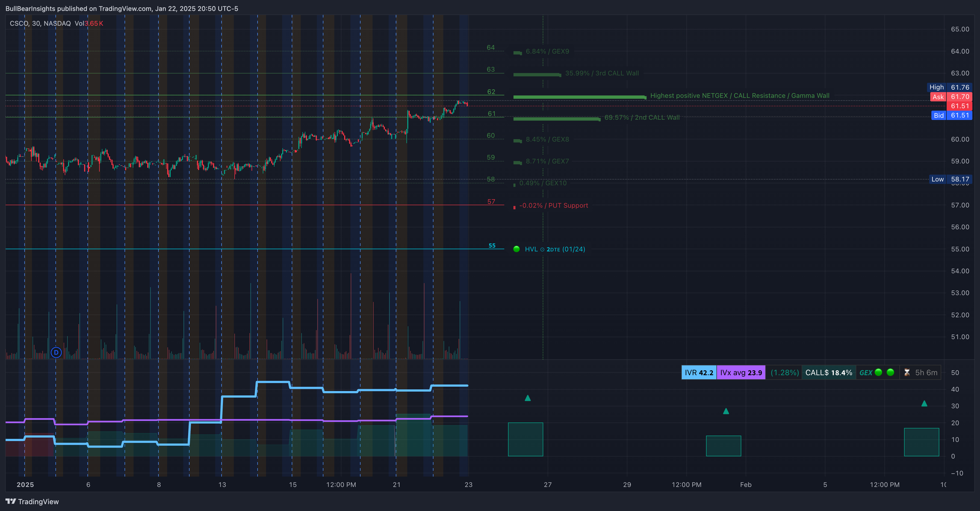Viewport: 980px width, 511px height.
Task: Click the 0.49% / GEX10 label
Action: [x=543, y=183]
